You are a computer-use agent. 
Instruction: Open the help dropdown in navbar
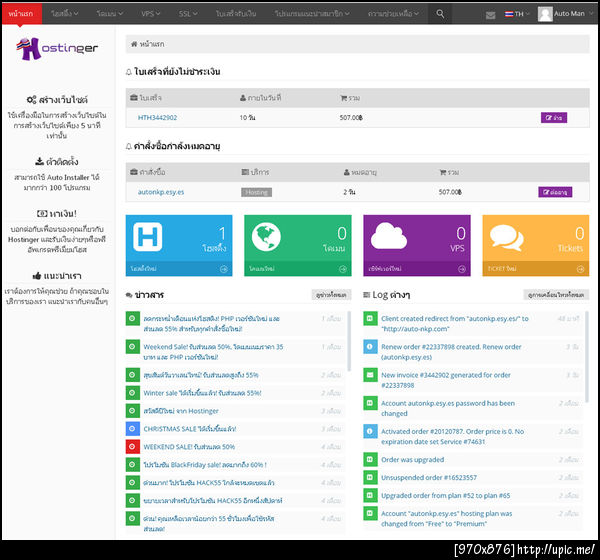393,14
